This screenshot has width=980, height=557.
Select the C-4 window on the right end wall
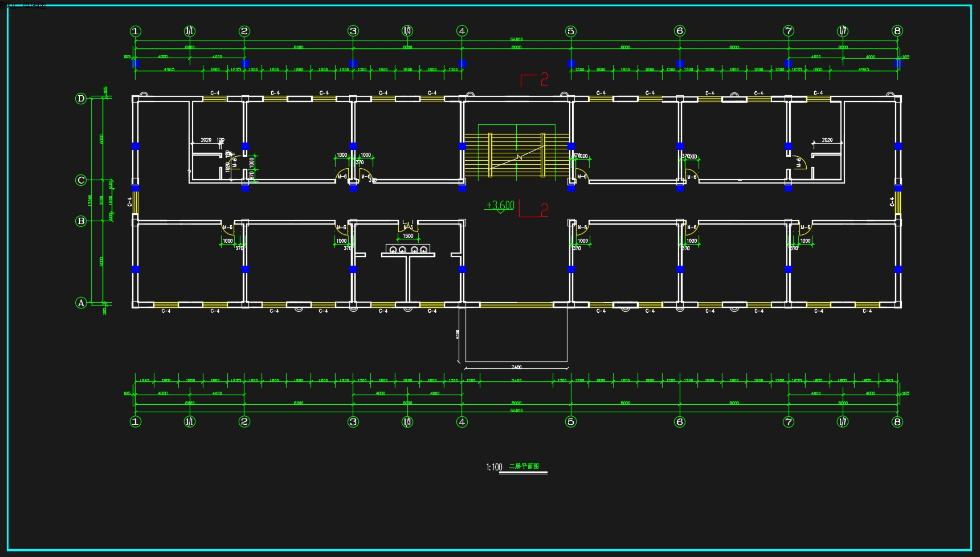(897, 202)
